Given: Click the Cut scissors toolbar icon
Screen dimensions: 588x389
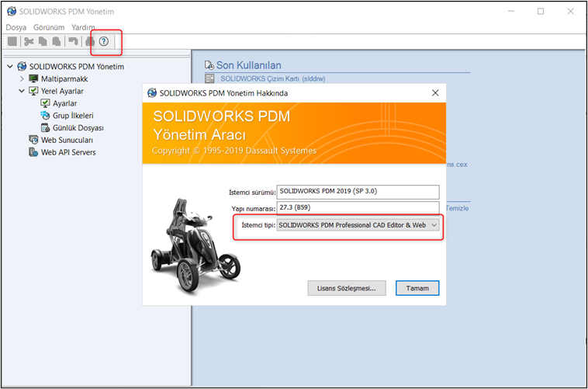Looking at the screenshot, I should [x=29, y=41].
